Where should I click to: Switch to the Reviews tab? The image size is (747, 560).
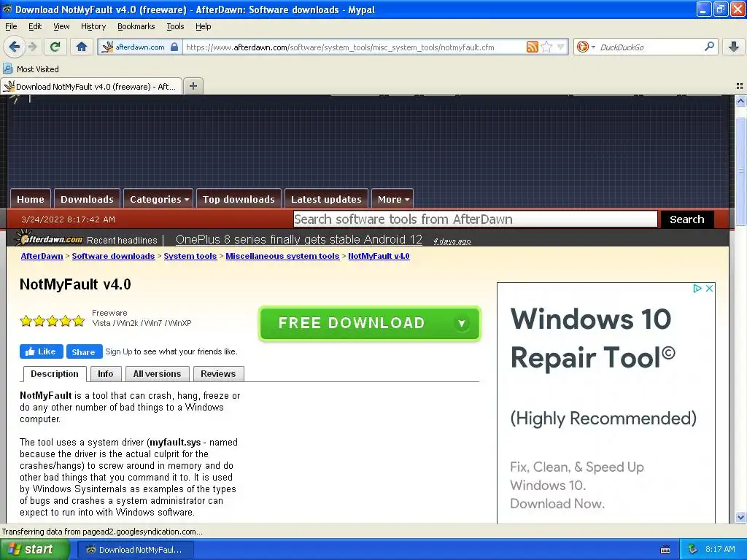coord(218,374)
